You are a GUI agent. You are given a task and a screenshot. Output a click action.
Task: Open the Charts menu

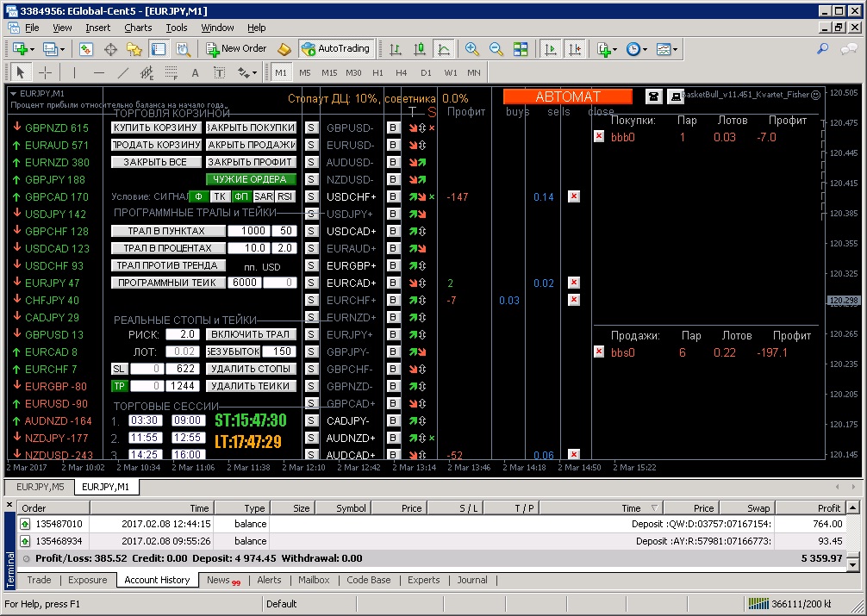point(138,28)
